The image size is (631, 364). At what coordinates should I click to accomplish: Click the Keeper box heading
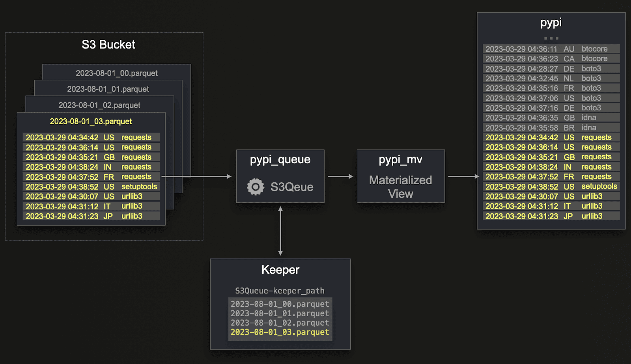pyautogui.click(x=280, y=270)
